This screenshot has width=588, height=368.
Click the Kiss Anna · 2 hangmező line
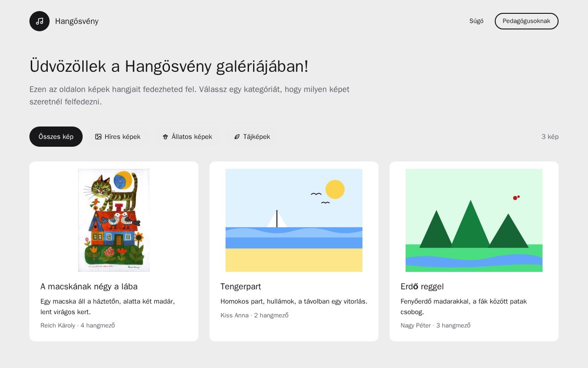pyautogui.click(x=254, y=316)
